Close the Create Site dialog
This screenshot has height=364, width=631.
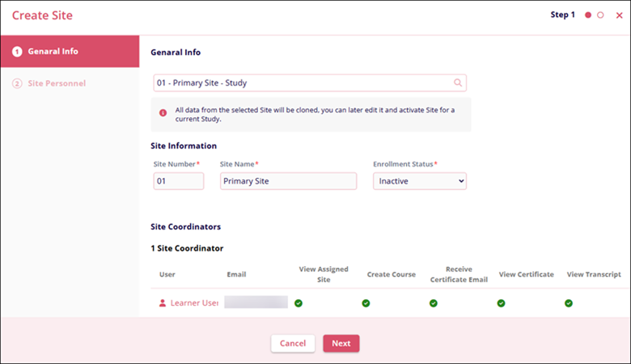point(619,15)
